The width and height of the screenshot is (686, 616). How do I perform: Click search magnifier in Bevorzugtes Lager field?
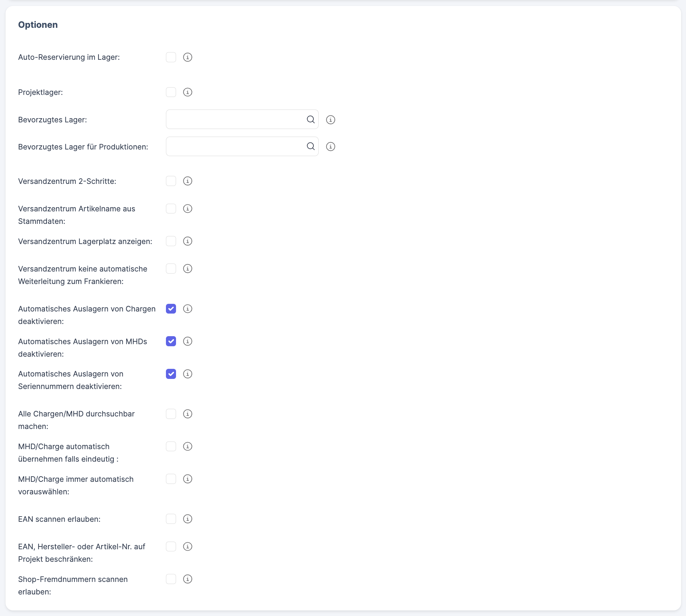[311, 120]
